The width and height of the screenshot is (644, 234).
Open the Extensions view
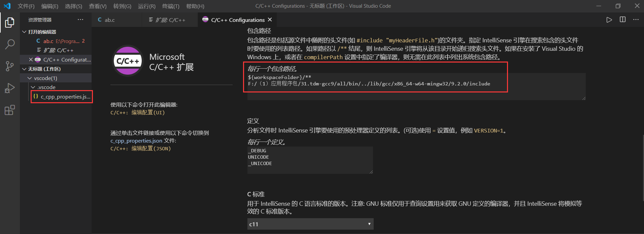pos(10,110)
